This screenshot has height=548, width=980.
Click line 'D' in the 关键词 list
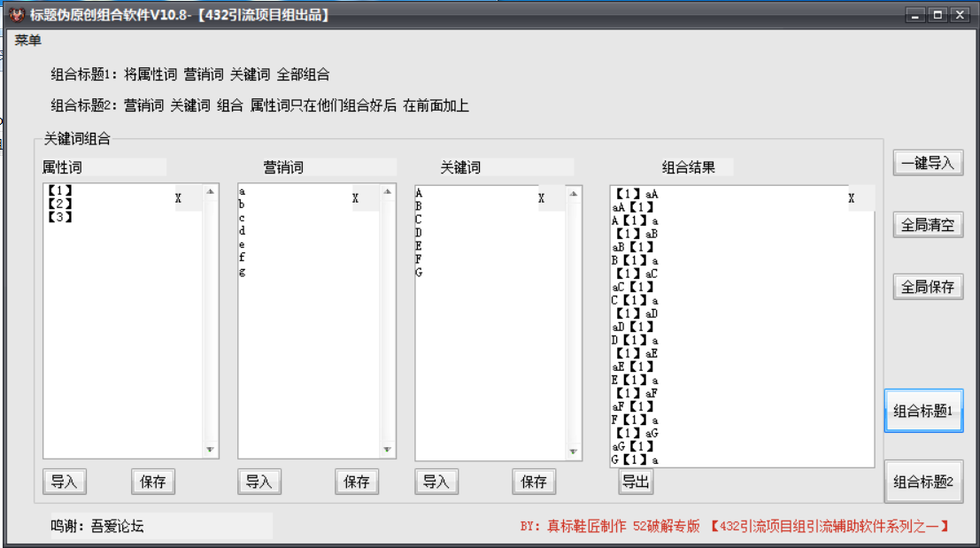pos(419,233)
